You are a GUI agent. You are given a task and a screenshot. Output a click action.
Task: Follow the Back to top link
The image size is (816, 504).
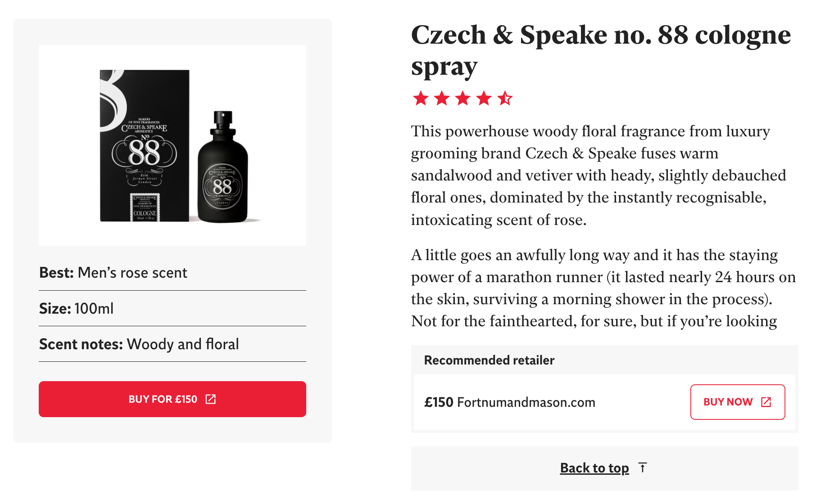594,468
